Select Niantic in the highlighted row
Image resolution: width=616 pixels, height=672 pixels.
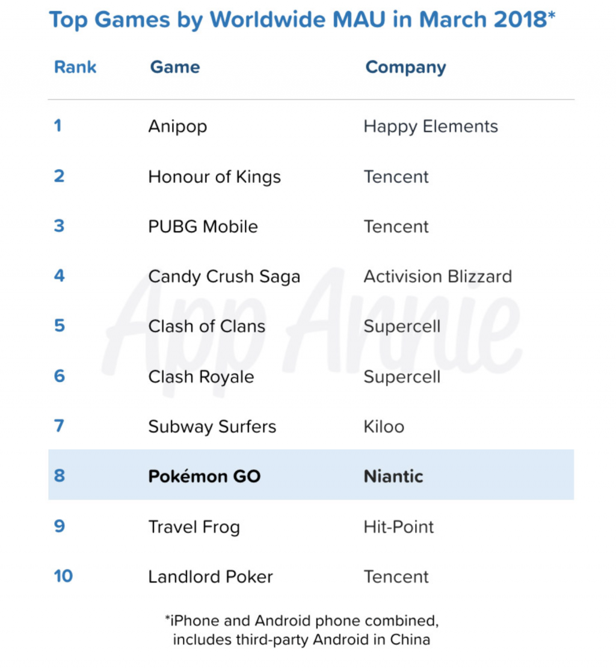[393, 476]
